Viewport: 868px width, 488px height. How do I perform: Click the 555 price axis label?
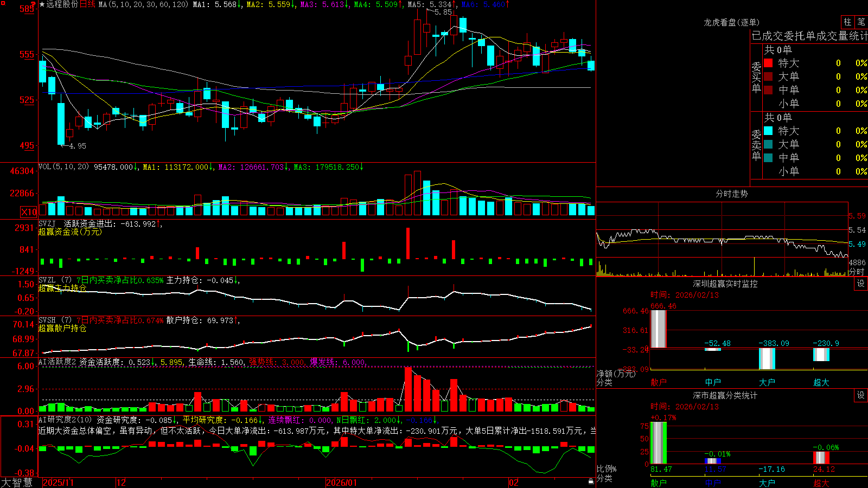tap(27, 54)
